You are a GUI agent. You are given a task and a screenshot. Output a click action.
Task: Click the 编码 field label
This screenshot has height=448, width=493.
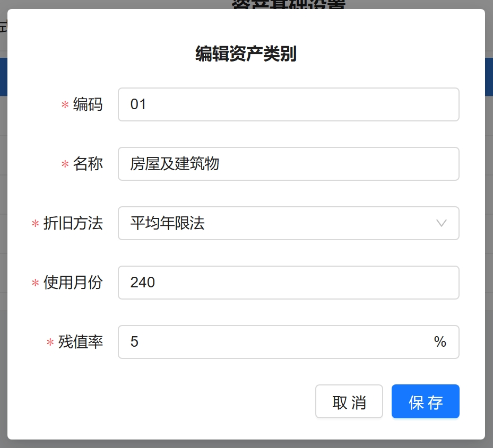pos(88,104)
